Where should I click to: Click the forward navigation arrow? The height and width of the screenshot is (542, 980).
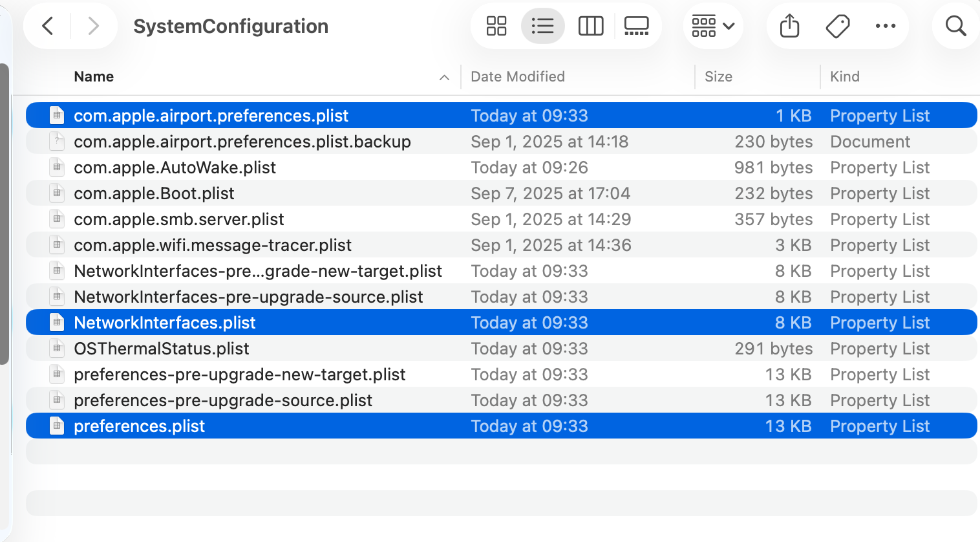click(93, 27)
